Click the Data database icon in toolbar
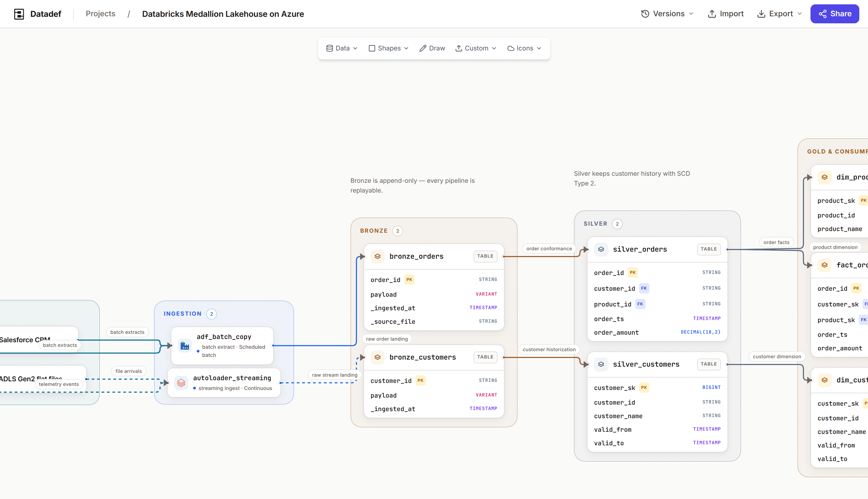 (329, 48)
